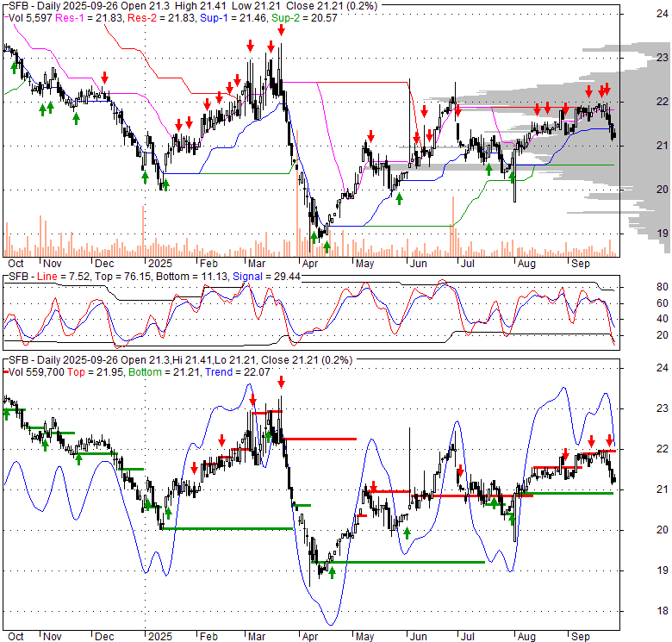Click the red arrow above early December in top chart
This screenshot has width=672, height=642.
(104, 78)
